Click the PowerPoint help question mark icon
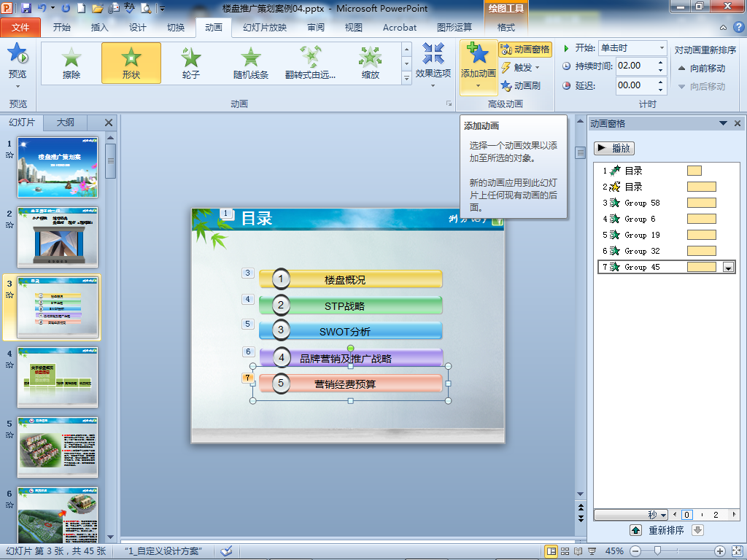Image resolution: width=747 pixels, height=560 pixels. (738, 27)
